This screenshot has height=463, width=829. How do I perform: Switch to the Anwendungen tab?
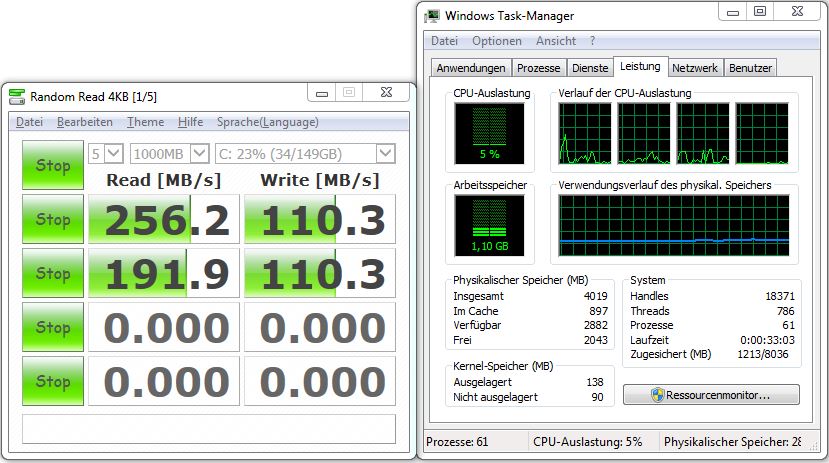point(471,68)
